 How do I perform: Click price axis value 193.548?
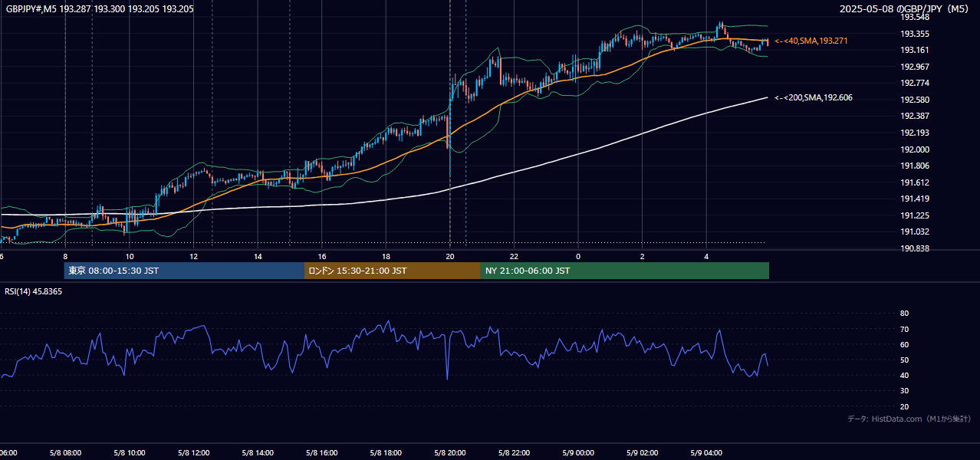click(x=914, y=17)
